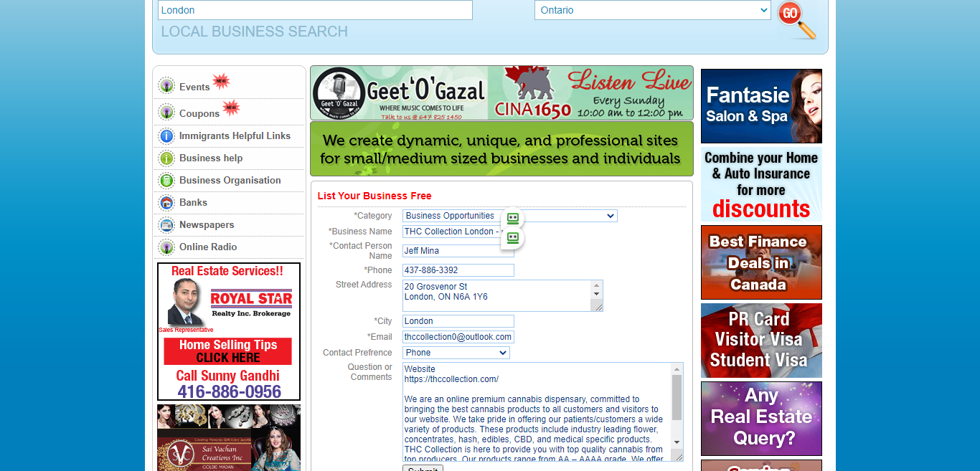Click the LOCAL BUSINESS SEARCH heading text

tap(255, 32)
